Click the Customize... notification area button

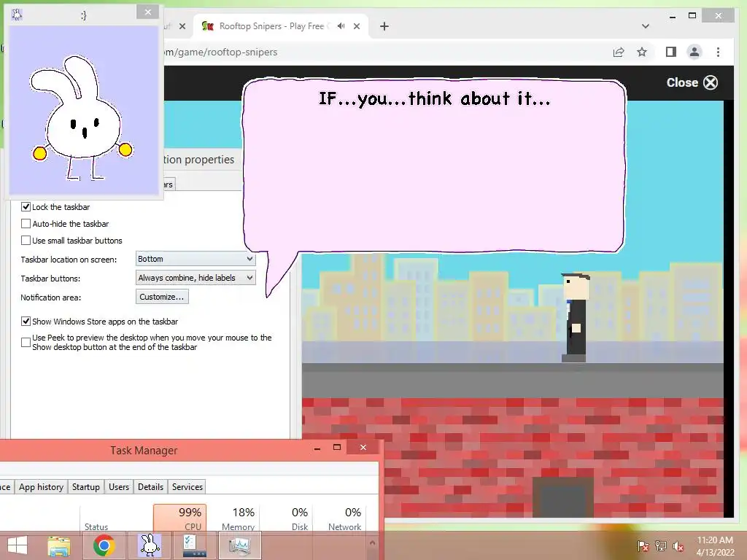[162, 297]
